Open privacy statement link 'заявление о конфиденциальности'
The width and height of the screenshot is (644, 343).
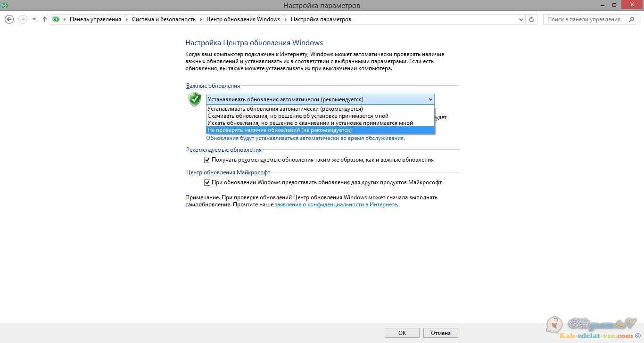point(336,205)
